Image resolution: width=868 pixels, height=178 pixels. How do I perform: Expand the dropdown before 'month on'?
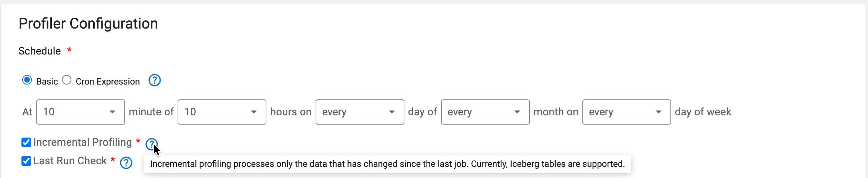click(x=485, y=112)
